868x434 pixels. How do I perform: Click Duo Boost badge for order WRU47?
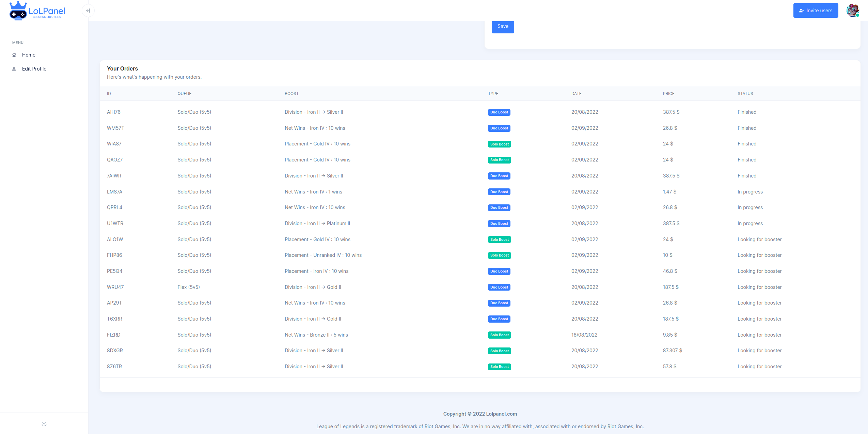[499, 287]
